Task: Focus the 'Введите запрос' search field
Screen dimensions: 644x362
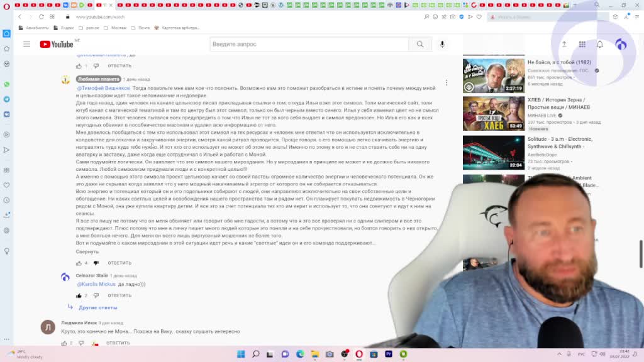Action: [309, 45]
